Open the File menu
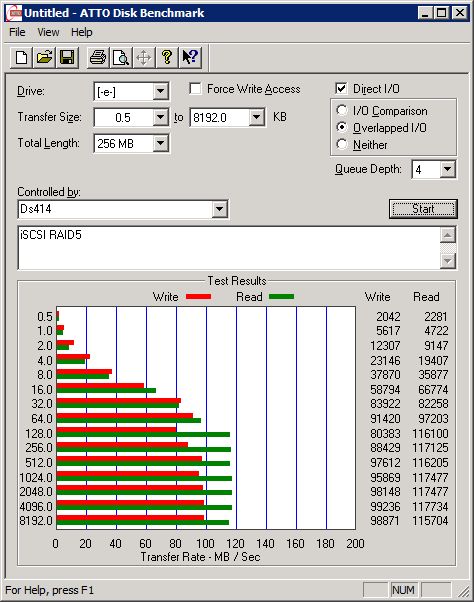 point(17,32)
